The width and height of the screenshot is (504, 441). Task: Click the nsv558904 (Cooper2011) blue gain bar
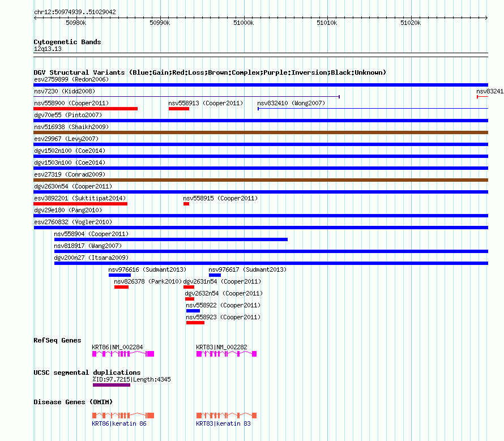pos(171,239)
